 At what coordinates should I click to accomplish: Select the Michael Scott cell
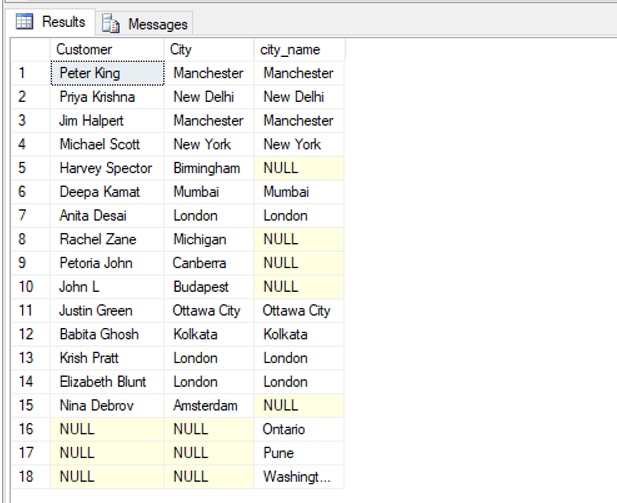107,144
